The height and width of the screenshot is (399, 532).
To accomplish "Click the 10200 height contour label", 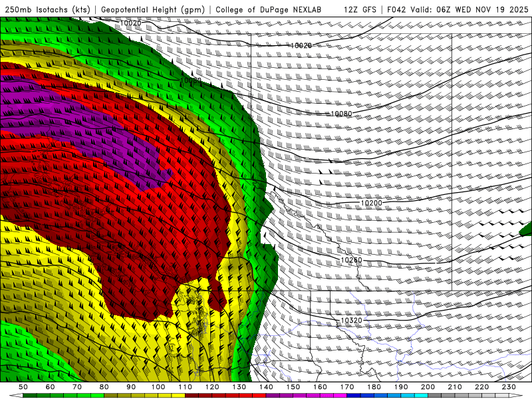I will 371,203.
